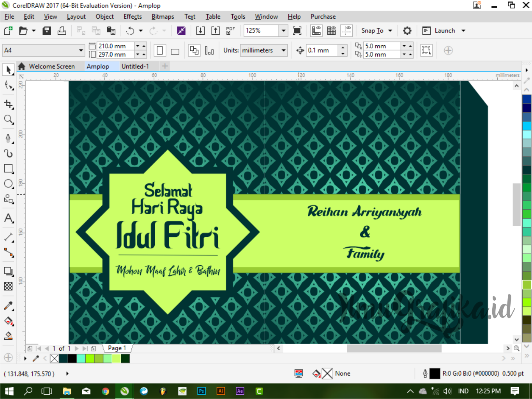Open Photoshop from the taskbar
532x399 pixels.
click(201, 391)
